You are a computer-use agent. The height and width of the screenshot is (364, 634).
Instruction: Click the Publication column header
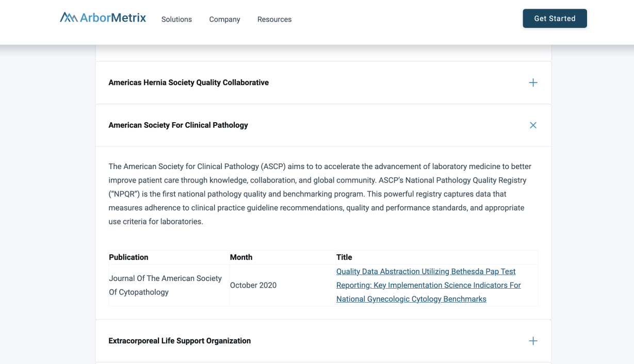[x=128, y=257]
